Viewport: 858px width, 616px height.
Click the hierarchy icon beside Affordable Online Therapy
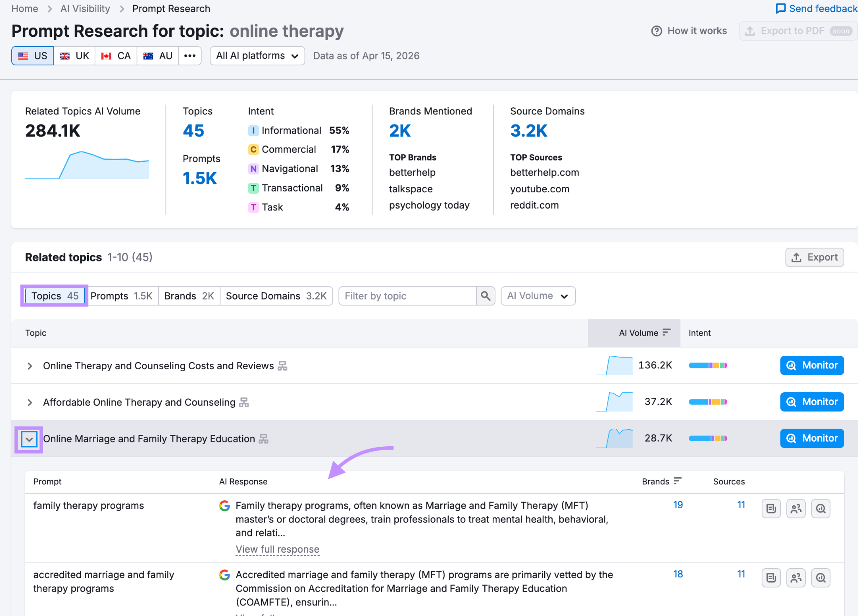coord(244,402)
